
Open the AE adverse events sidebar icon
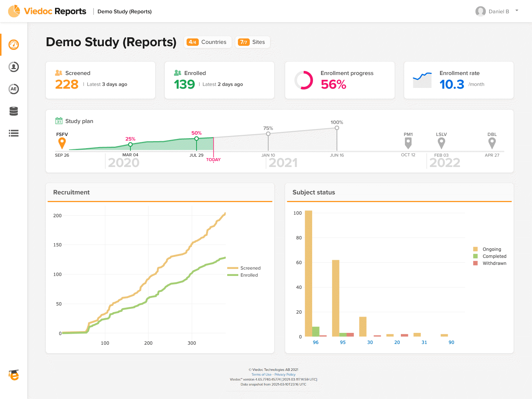point(14,89)
